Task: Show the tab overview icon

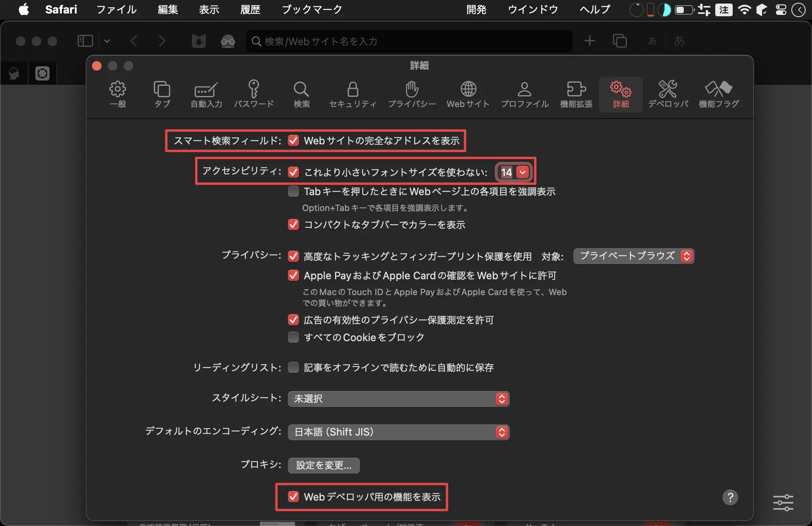Action: click(x=620, y=41)
